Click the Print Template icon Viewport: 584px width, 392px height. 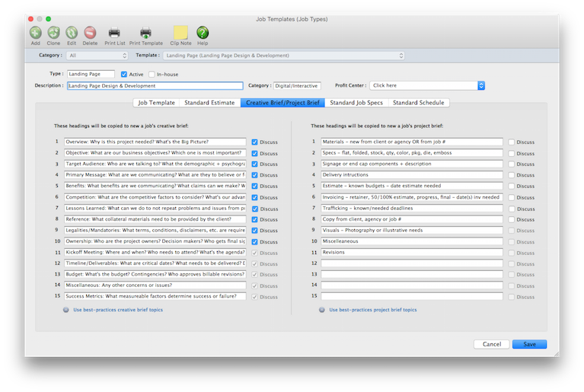(145, 33)
